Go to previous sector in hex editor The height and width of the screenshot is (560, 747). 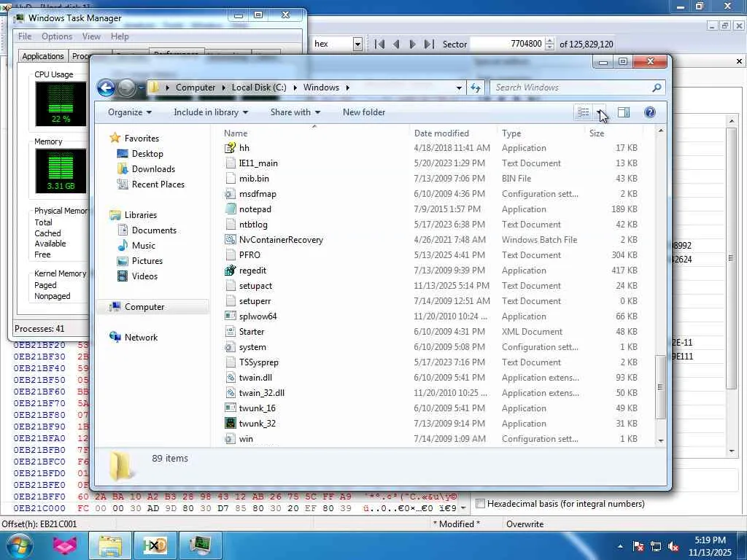point(396,44)
